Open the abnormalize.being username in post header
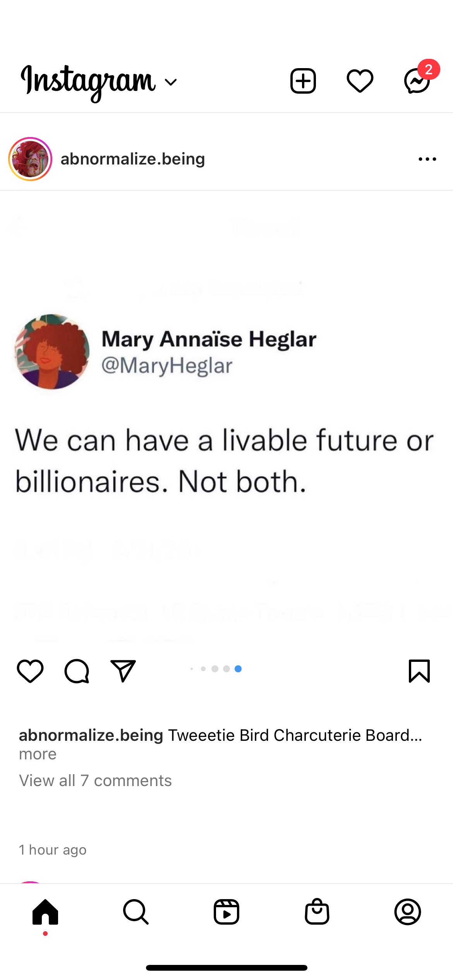This screenshot has width=453, height=980. pos(133,159)
